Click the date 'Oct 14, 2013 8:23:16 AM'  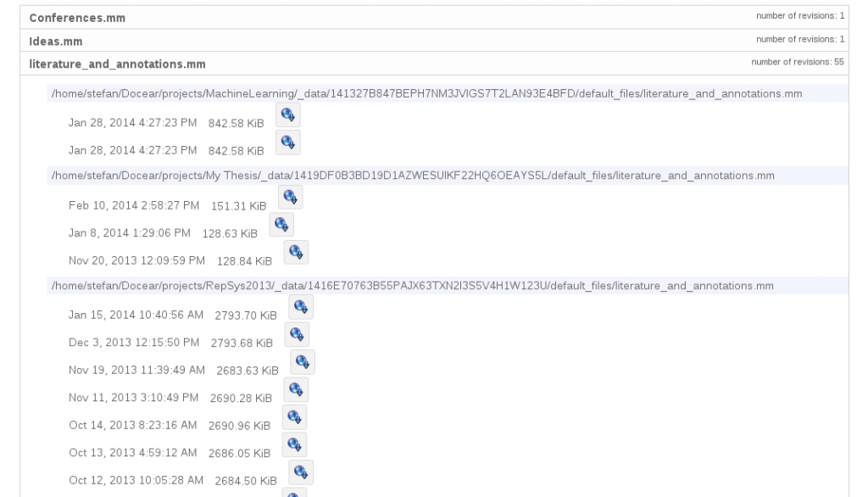(x=133, y=425)
